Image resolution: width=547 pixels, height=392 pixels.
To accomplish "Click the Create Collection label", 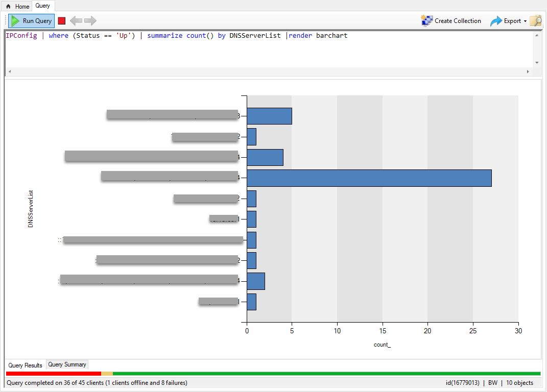I will [x=458, y=20].
